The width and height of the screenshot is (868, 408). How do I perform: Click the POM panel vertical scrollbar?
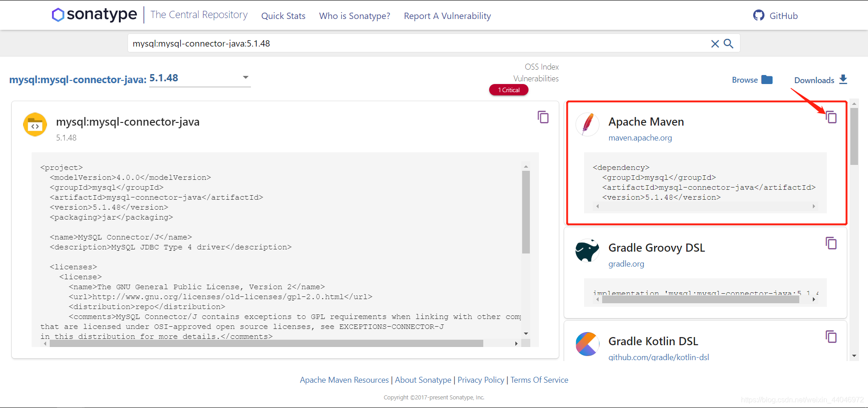[x=526, y=212]
